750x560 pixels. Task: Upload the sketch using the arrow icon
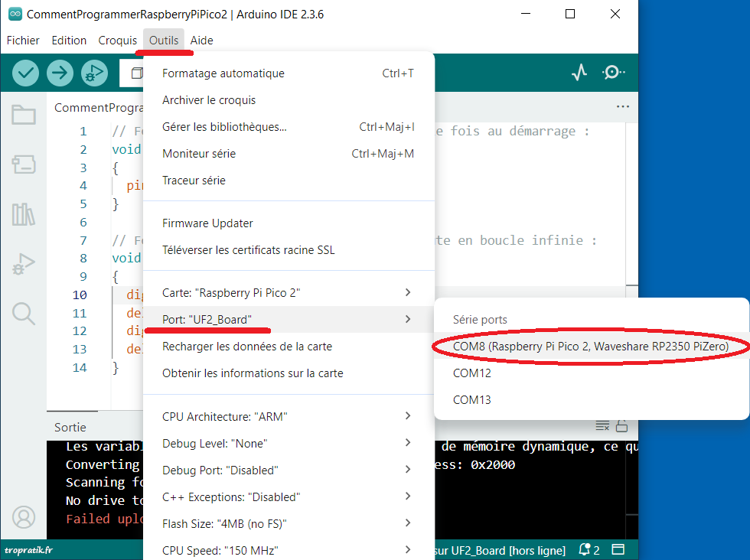tap(60, 73)
